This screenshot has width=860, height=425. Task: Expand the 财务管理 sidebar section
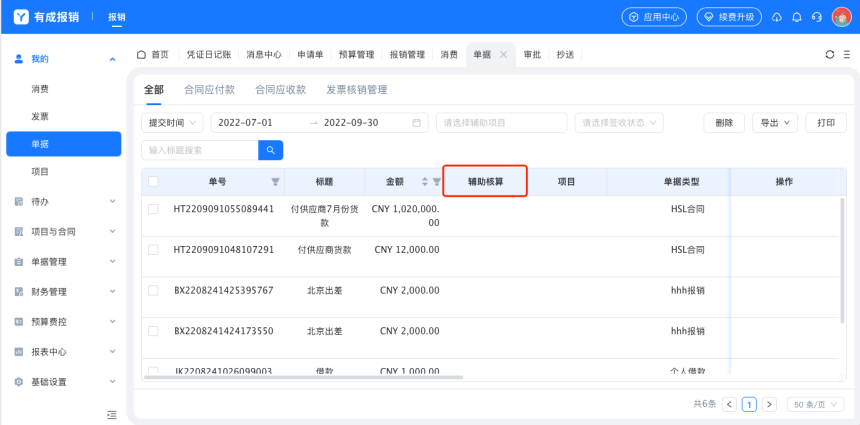pyautogui.click(x=64, y=292)
